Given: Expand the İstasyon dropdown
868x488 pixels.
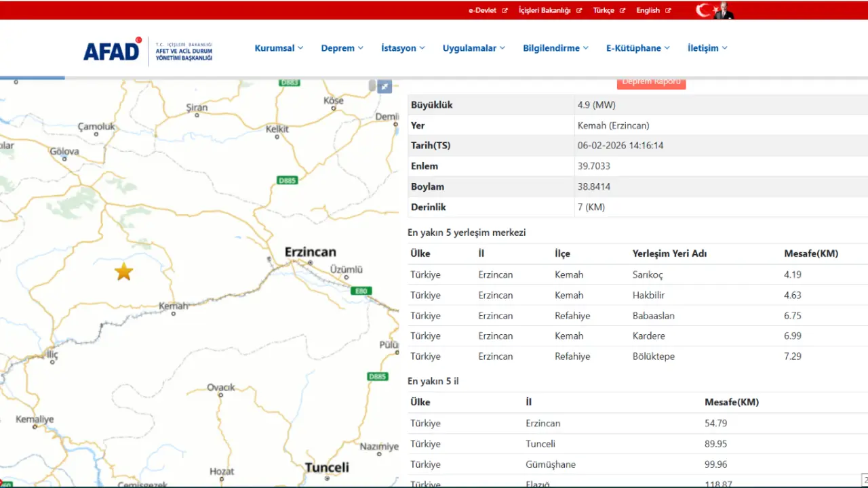Looking at the screenshot, I should (x=403, y=48).
